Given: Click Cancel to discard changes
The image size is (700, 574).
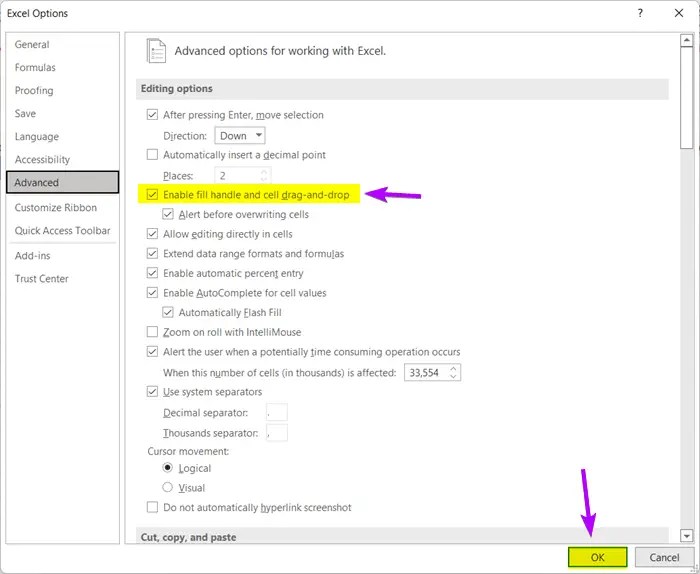Looking at the screenshot, I should 664,557.
